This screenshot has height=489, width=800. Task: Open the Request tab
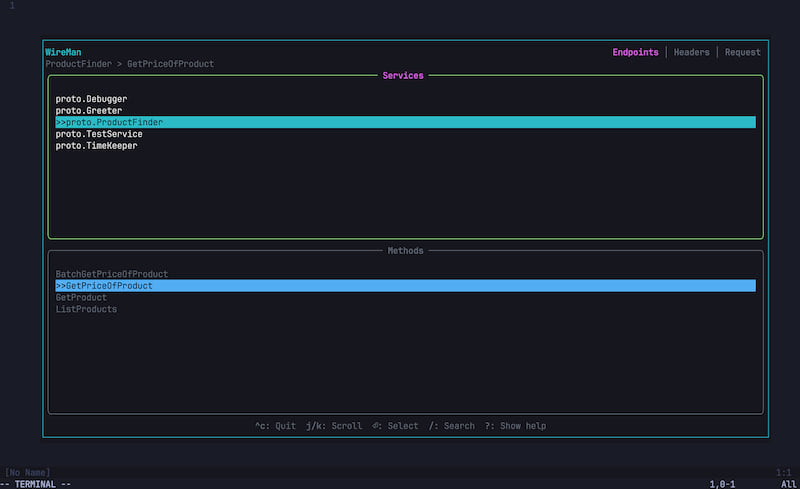742,52
